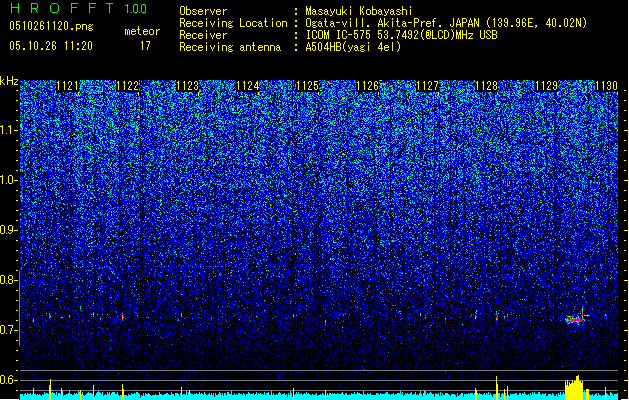Screen dimensions: 629x400
Task: Click the 1.0 kHz axis label
Action: pyautogui.click(x=9, y=180)
